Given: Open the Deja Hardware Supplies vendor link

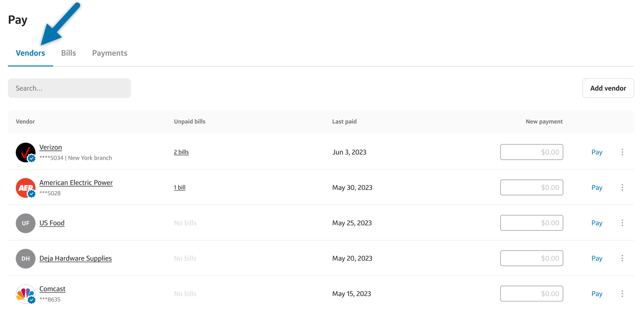Looking at the screenshot, I should click(x=75, y=259).
